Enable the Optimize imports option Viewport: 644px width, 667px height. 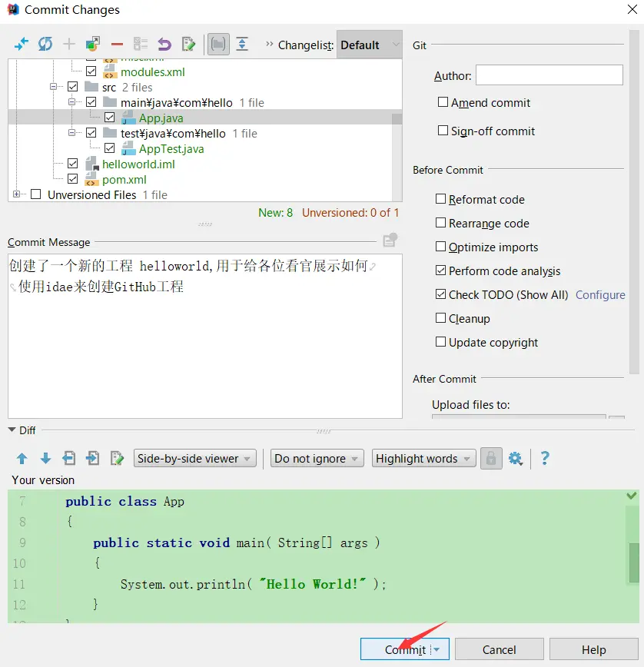pos(440,247)
